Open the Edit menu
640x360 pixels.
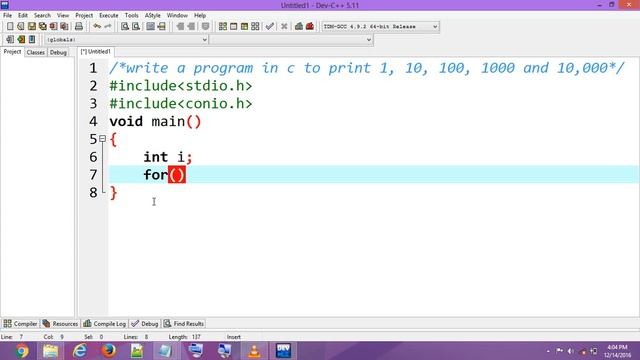tap(23, 16)
